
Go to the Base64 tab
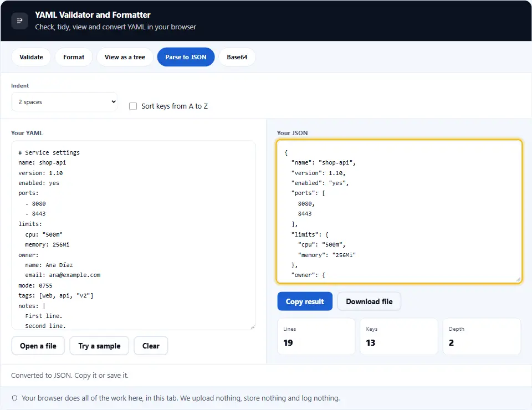(237, 57)
